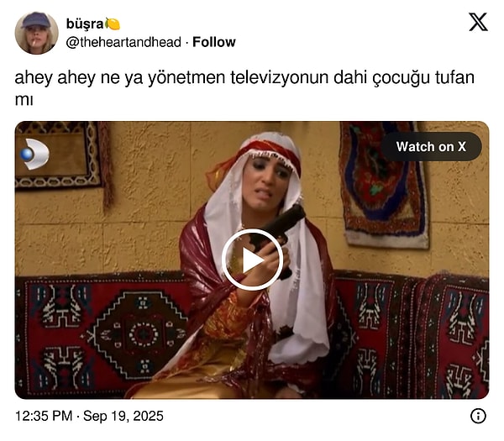Open the info icon beside the tweet date
The width and height of the screenshot is (504, 441).
point(478,416)
